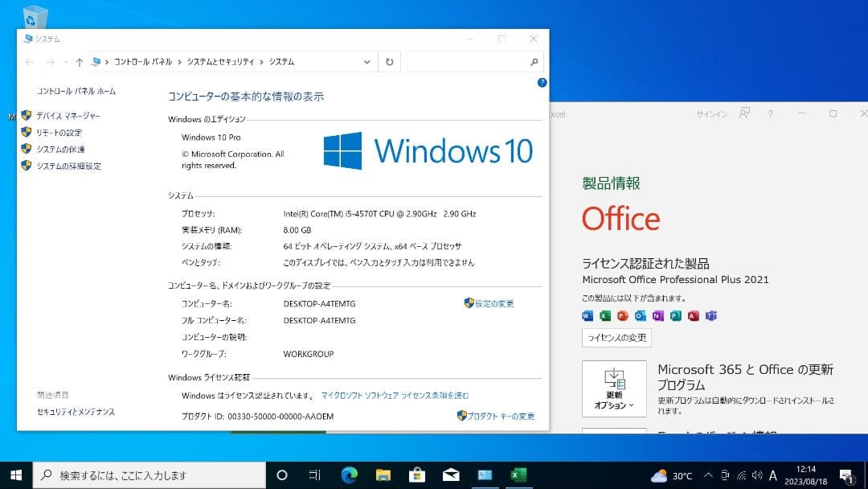Click the Control Panel search field
868x489 pixels.
click(467, 62)
